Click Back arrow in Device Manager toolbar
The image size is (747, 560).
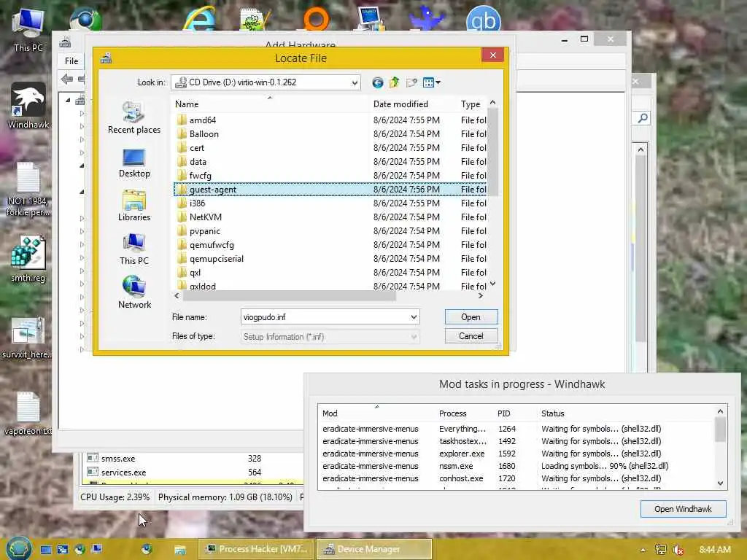point(66,79)
